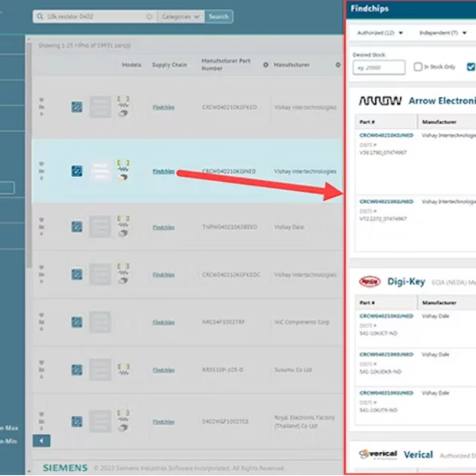Click 3D model icon in CRCW040210K0FKED row
The image size is (476, 476).
(123, 114)
